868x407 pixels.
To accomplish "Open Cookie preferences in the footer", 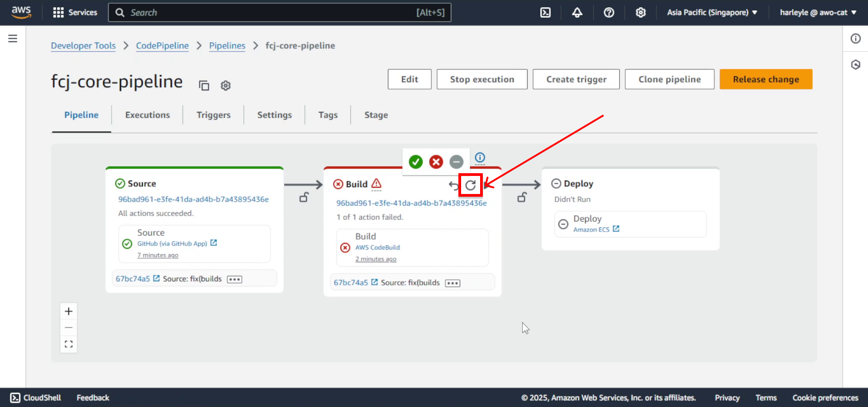I will tap(825, 398).
